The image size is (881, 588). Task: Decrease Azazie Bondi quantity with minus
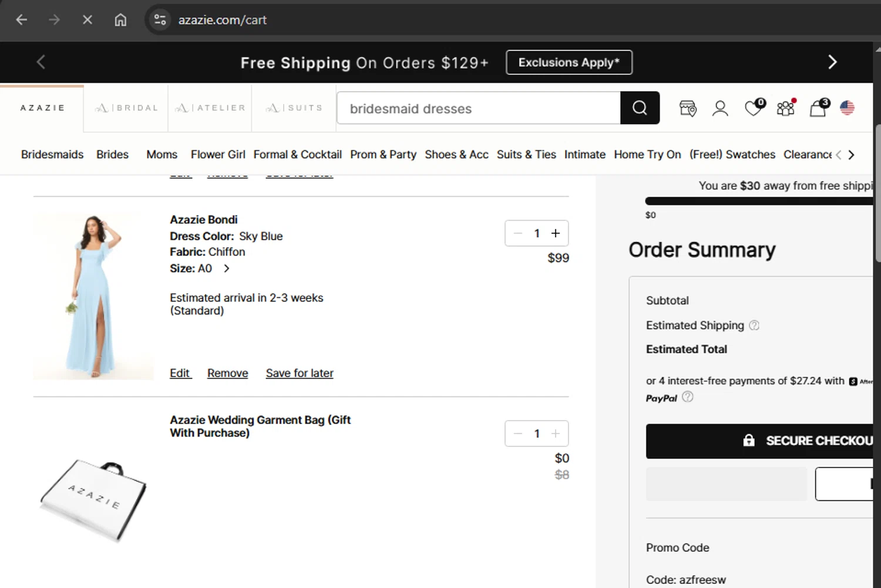(517, 233)
